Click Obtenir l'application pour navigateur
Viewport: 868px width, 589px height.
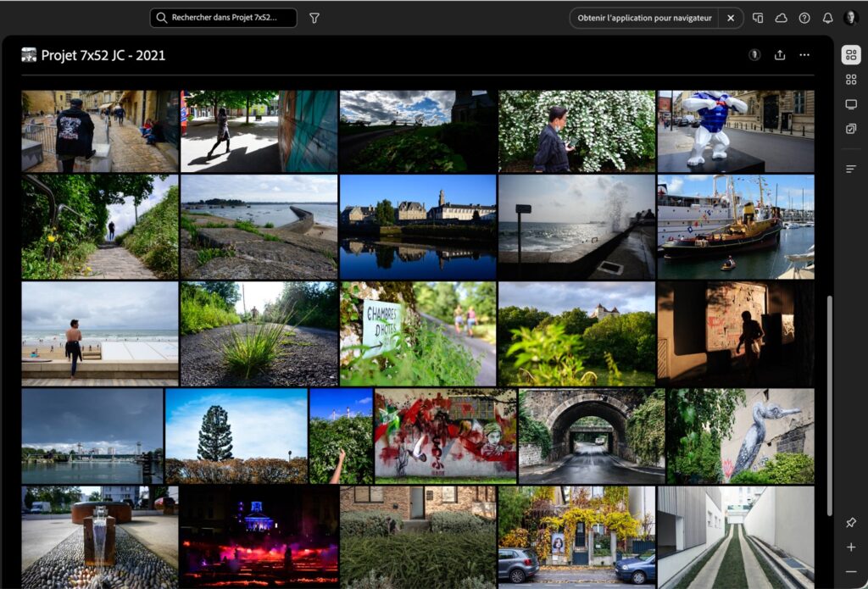click(645, 17)
